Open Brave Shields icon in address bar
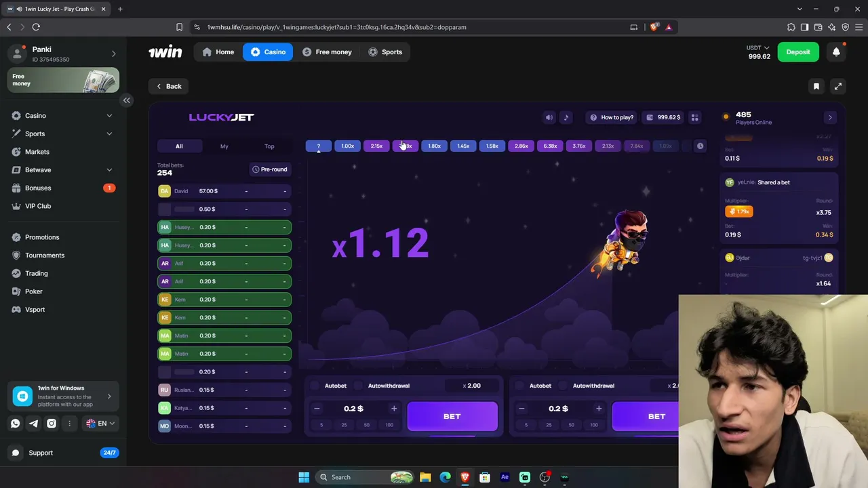 [x=654, y=27]
